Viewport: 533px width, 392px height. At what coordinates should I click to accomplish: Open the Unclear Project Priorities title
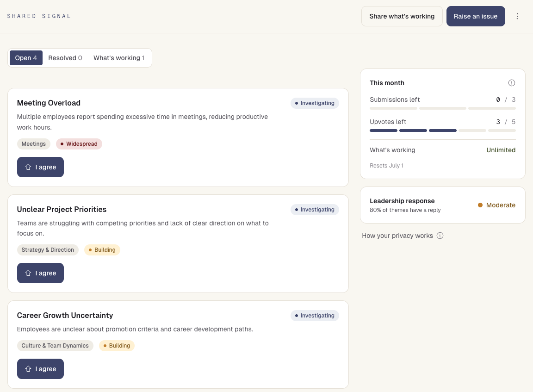[x=62, y=210]
